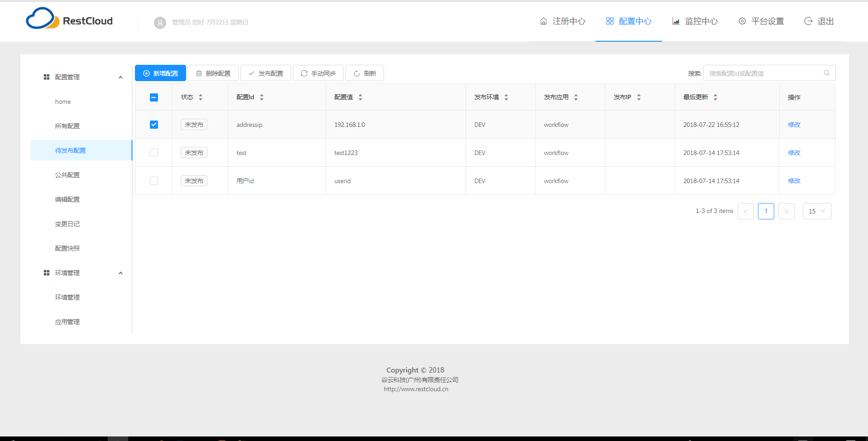Collapse the 配置管理 sidebar section
This screenshot has height=441, width=868.
coord(120,77)
